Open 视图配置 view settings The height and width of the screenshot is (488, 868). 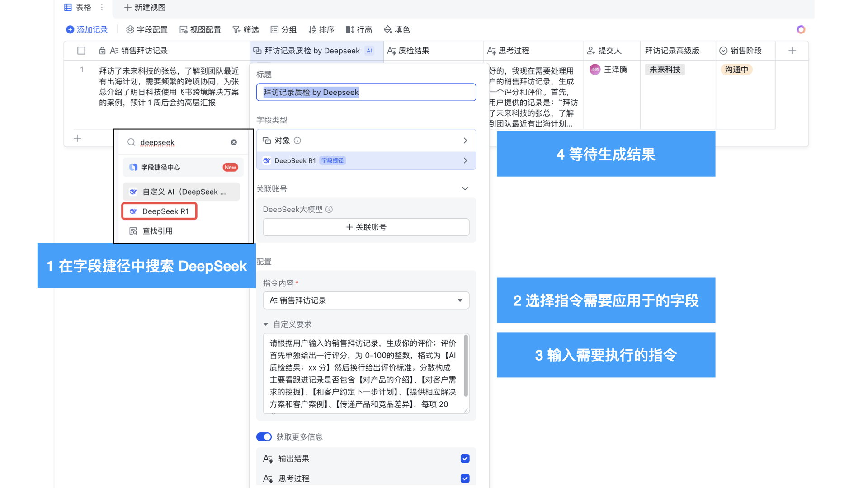tap(200, 29)
